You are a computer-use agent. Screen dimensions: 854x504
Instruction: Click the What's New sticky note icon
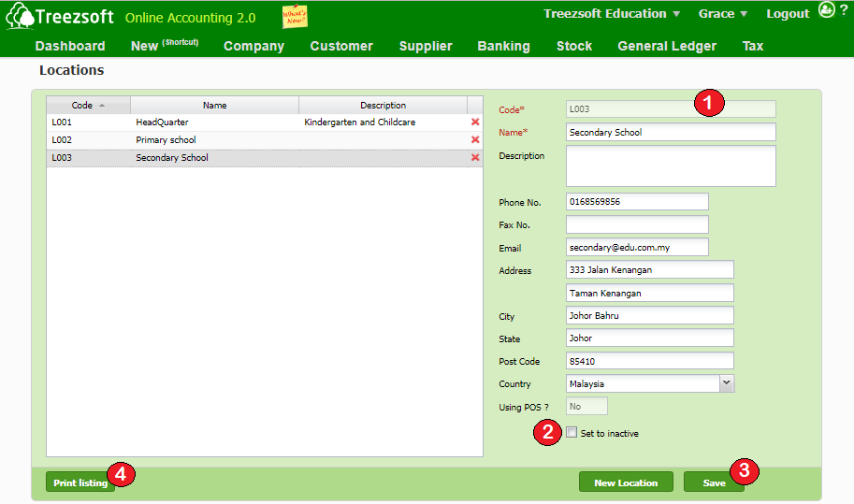[x=295, y=17]
